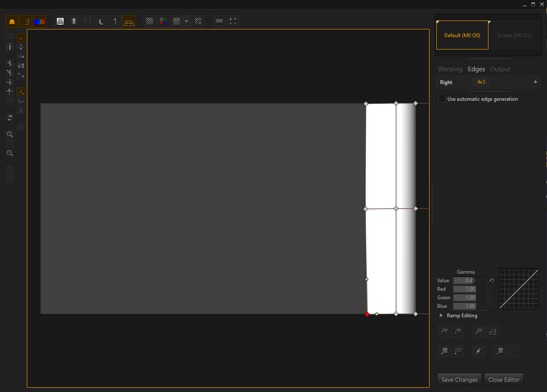Click the RGB color circles toolbar icon

pos(39,21)
